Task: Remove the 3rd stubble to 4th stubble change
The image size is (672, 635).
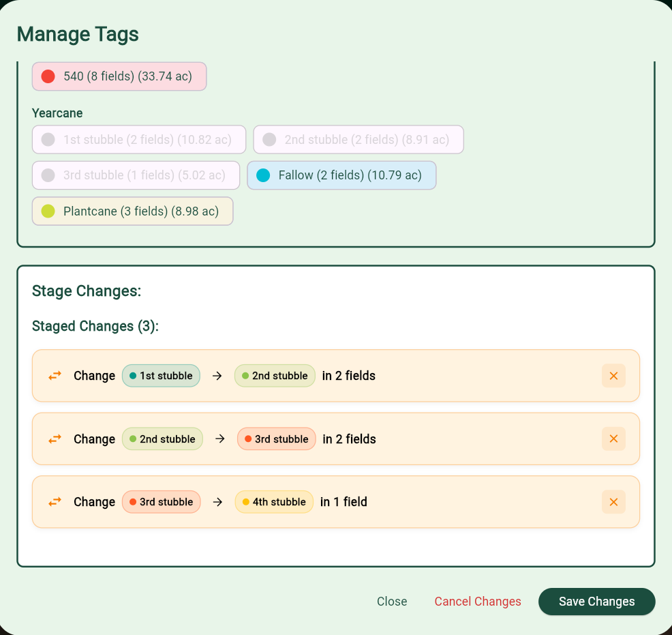Action: (613, 501)
